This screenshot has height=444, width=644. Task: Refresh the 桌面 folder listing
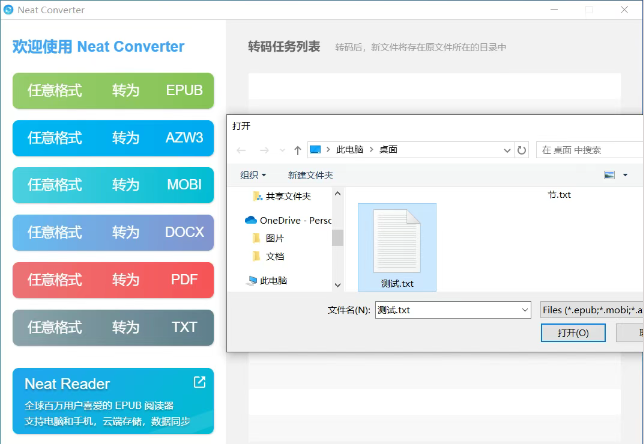point(522,150)
